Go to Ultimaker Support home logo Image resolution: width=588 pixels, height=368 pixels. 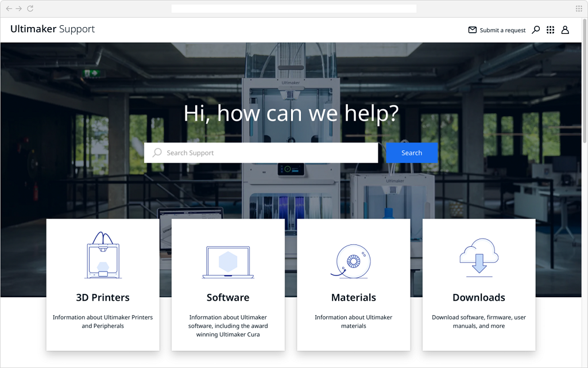52,29
